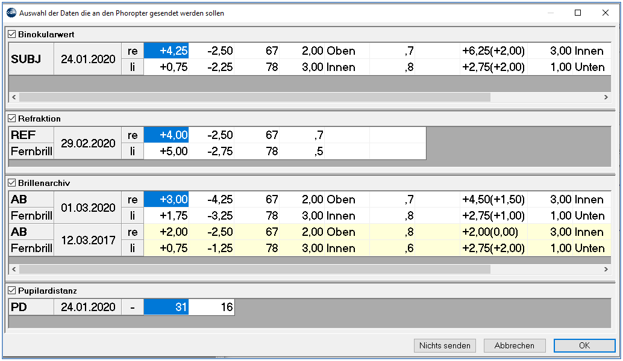
Task: Maximize the Phoropter data selection window
Action: pos(578,13)
